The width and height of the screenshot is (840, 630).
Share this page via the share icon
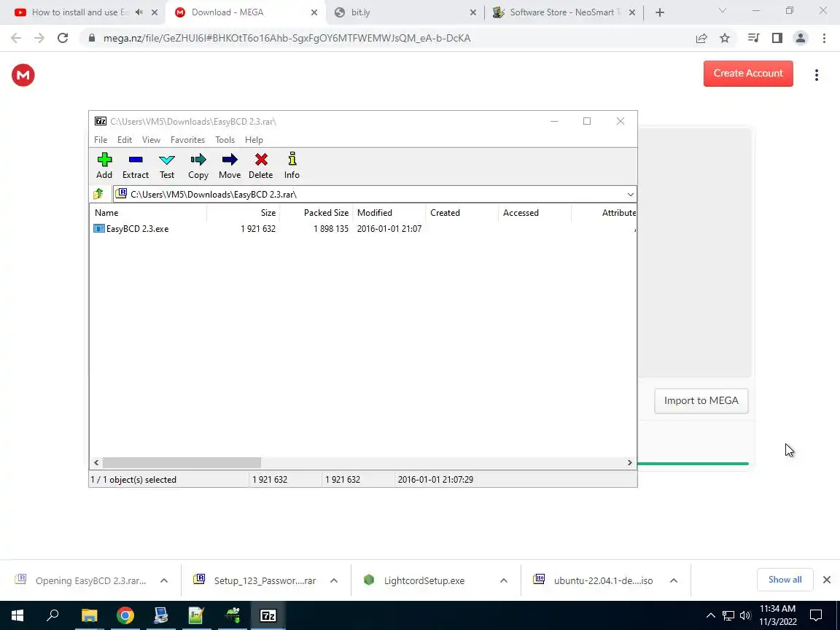701,38
